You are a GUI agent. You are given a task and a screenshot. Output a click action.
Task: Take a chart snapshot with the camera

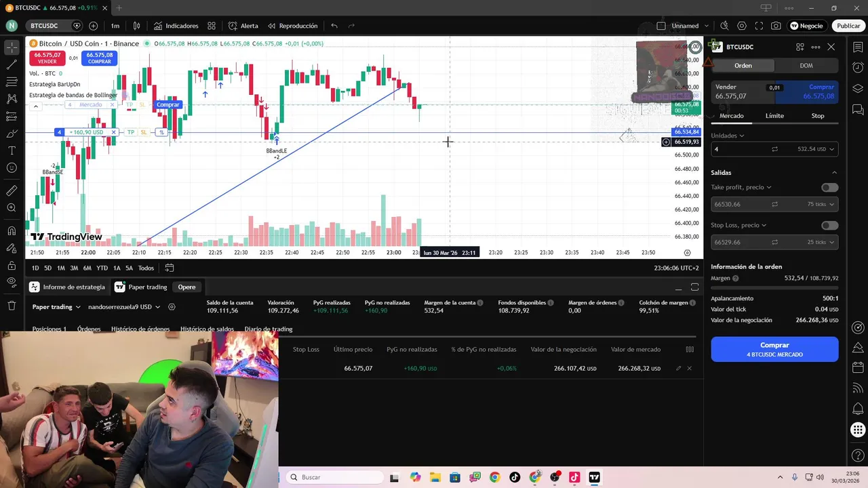point(776,26)
